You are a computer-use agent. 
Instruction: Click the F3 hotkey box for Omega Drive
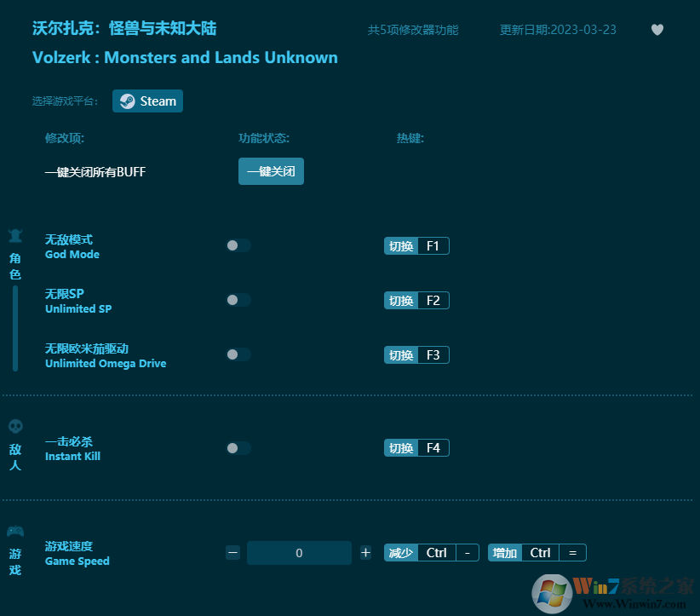[433, 355]
